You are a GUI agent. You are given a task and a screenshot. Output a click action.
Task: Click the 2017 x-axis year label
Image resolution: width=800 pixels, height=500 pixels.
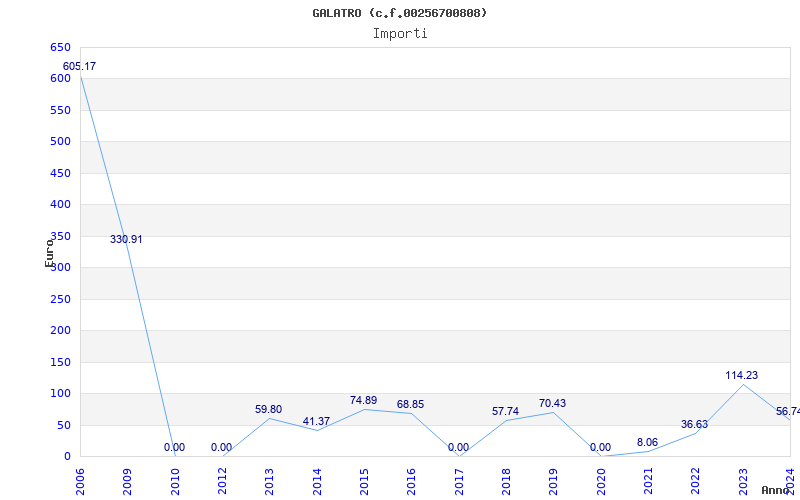click(459, 482)
